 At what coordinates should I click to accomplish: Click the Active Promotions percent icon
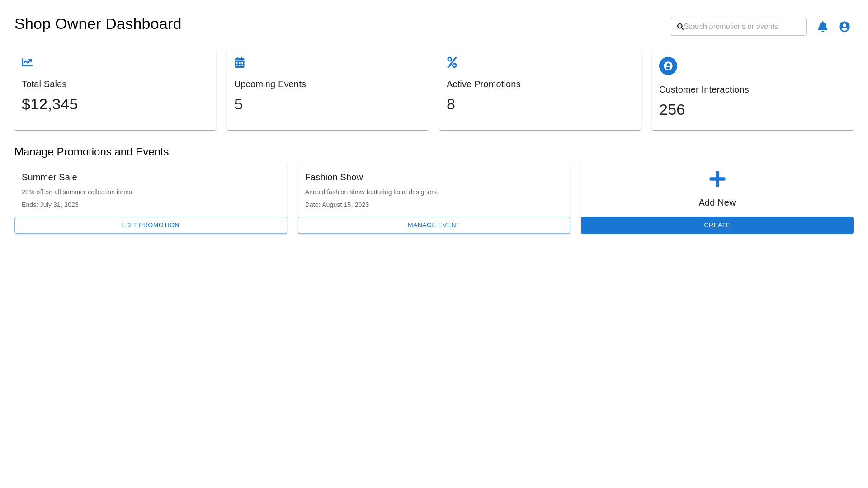coord(452,62)
